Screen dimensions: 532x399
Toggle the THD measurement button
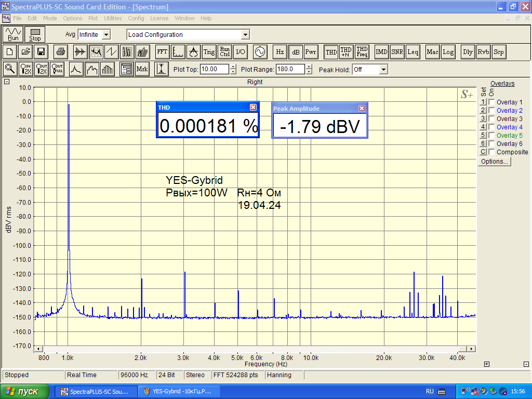click(x=331, y=52)
